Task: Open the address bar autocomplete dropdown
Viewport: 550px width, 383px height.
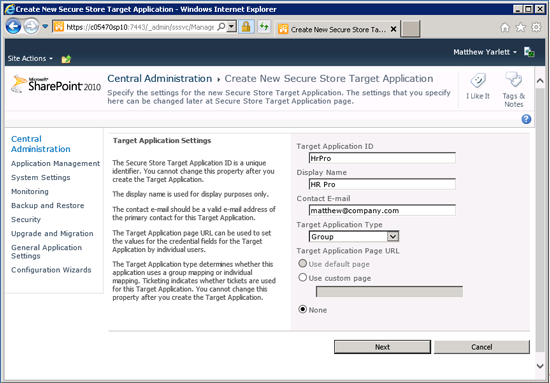Action: click(x=232, y=27)
